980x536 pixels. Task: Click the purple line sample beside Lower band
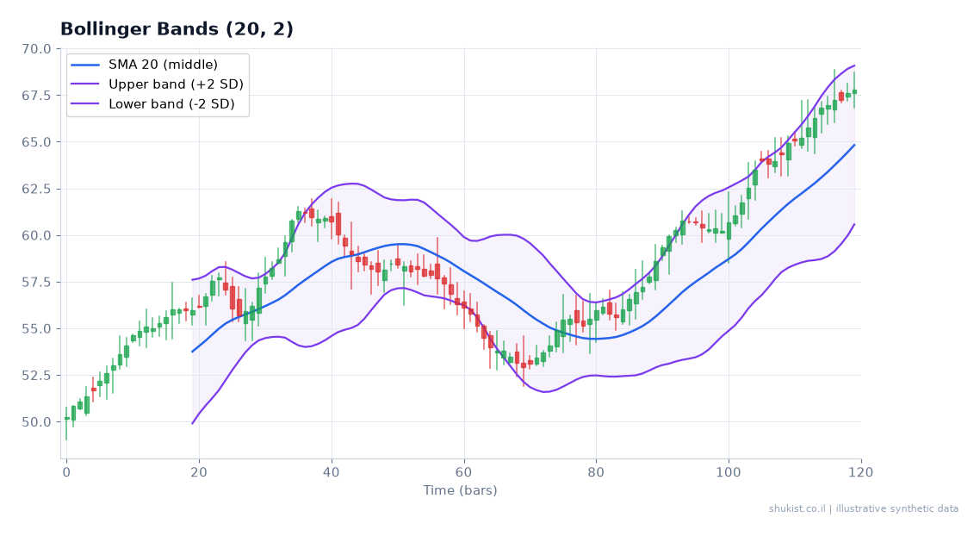85,103
